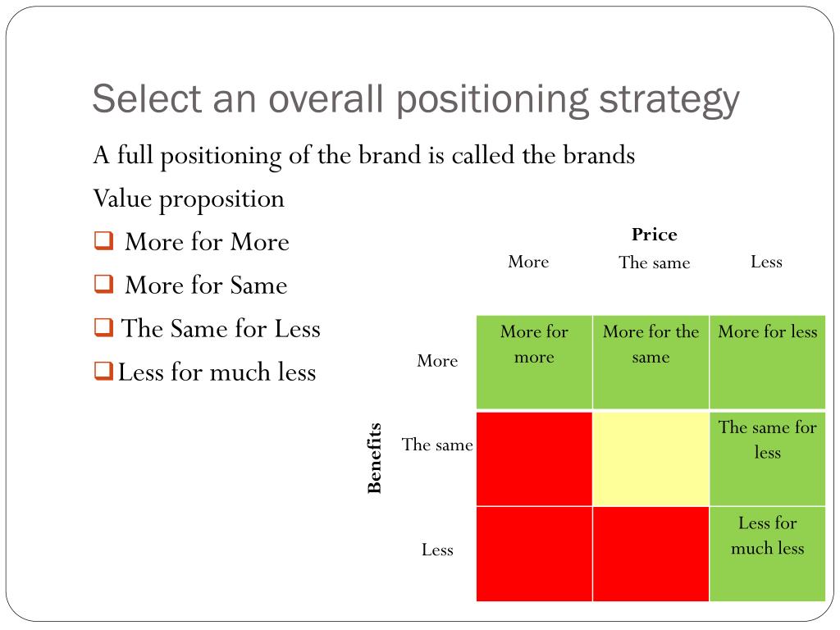Click the yellow center matrix cell
Image resolution: width=840 pixels, height=630 pixels.
coord(651,459)
